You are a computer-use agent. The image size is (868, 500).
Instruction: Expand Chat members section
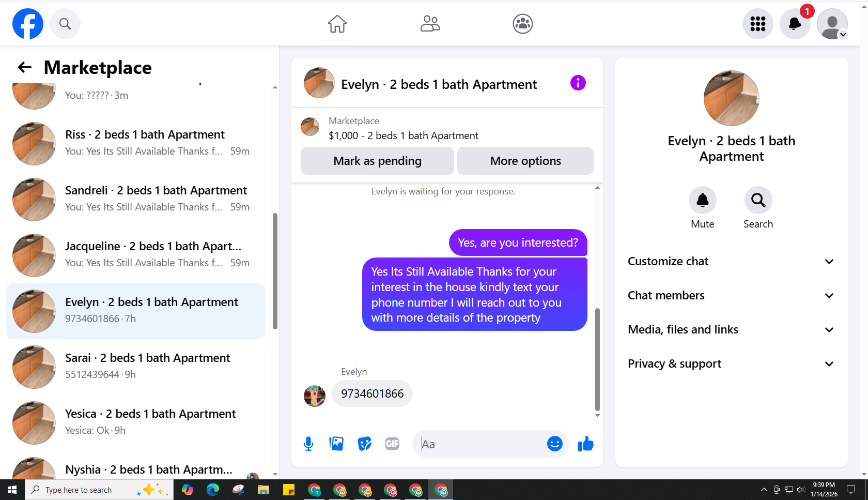(731, 296)
